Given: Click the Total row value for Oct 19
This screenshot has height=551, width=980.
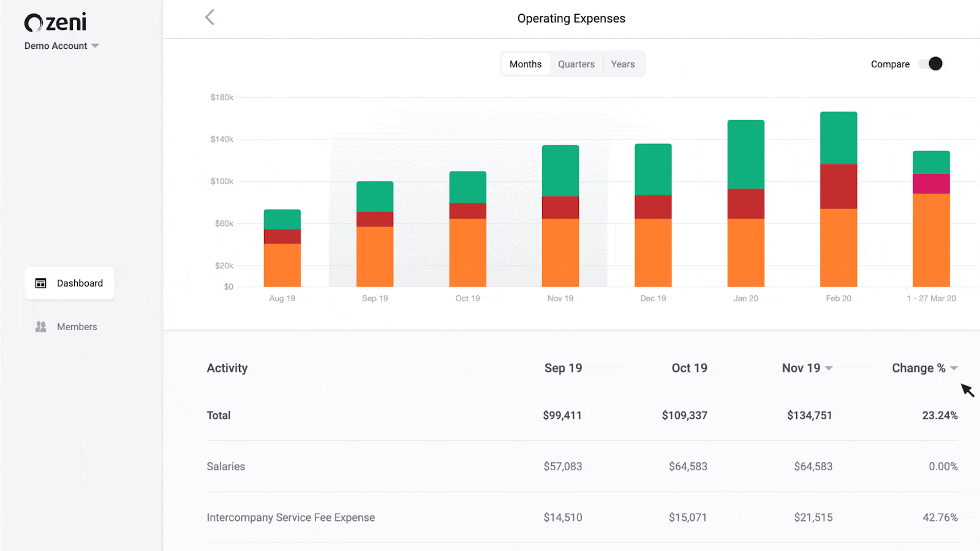Looking at the screenshot, I should (x=684, y=415).
